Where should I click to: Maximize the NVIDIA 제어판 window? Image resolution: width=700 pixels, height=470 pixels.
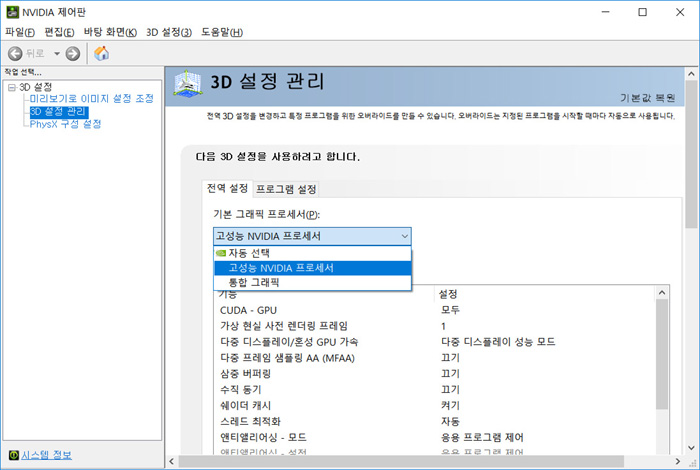[642, 12]
